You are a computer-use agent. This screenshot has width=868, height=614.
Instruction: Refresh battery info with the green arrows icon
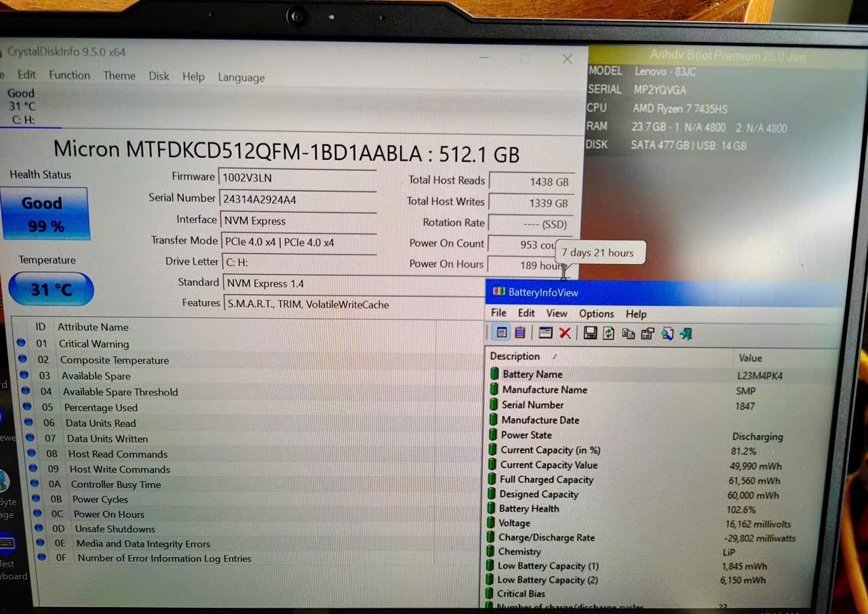[x=608, y=333]
